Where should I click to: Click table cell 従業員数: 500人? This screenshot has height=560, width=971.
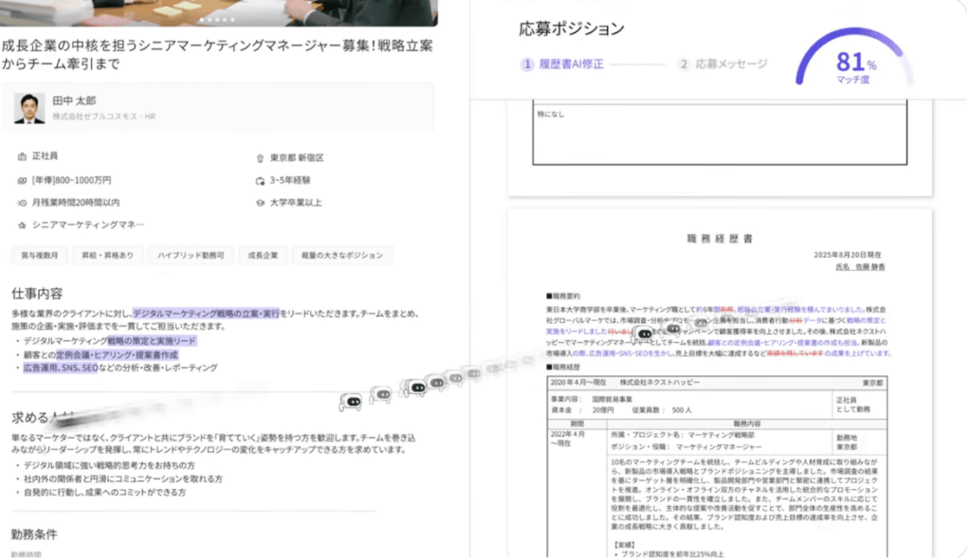coord(662,410)
